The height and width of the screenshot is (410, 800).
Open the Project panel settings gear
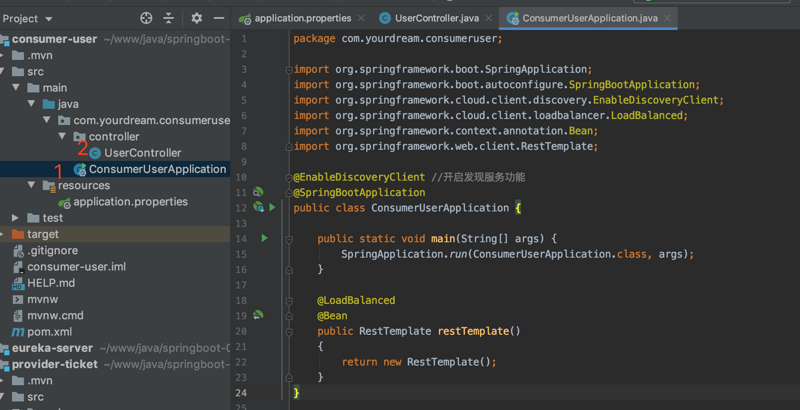pyautogui.click(x=196, y=18)
